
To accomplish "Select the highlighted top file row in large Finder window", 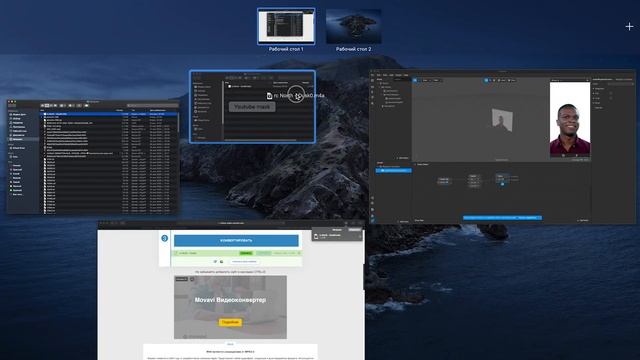I will 109,114.
